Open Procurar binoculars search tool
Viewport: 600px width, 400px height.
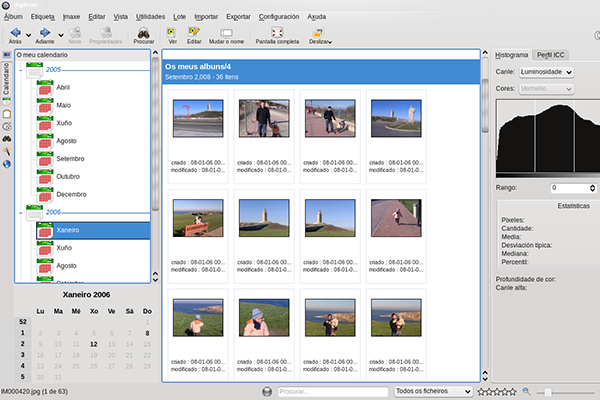[144, 33]
